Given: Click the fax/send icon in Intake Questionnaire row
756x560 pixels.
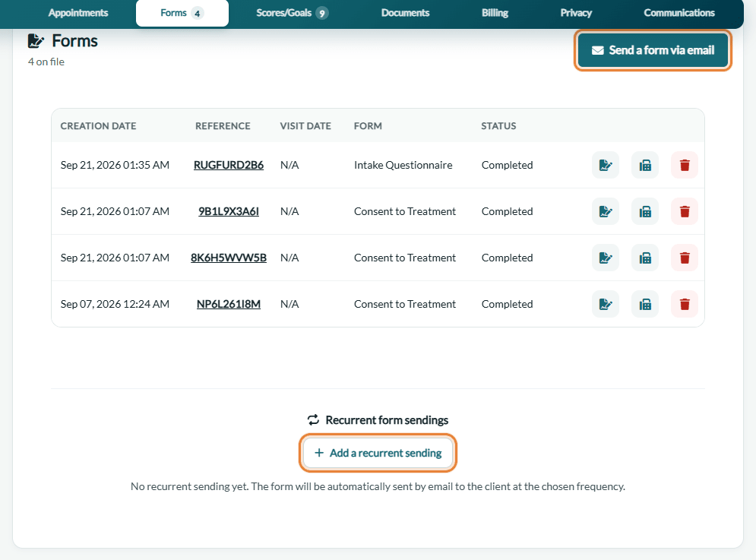Looking at the screenshot, I should [644, 165].
